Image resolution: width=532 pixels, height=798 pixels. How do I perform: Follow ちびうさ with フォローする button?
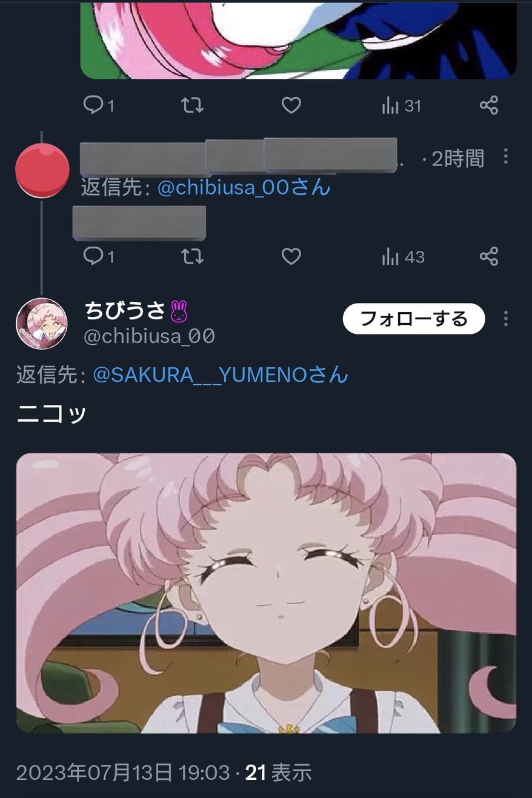414,319
